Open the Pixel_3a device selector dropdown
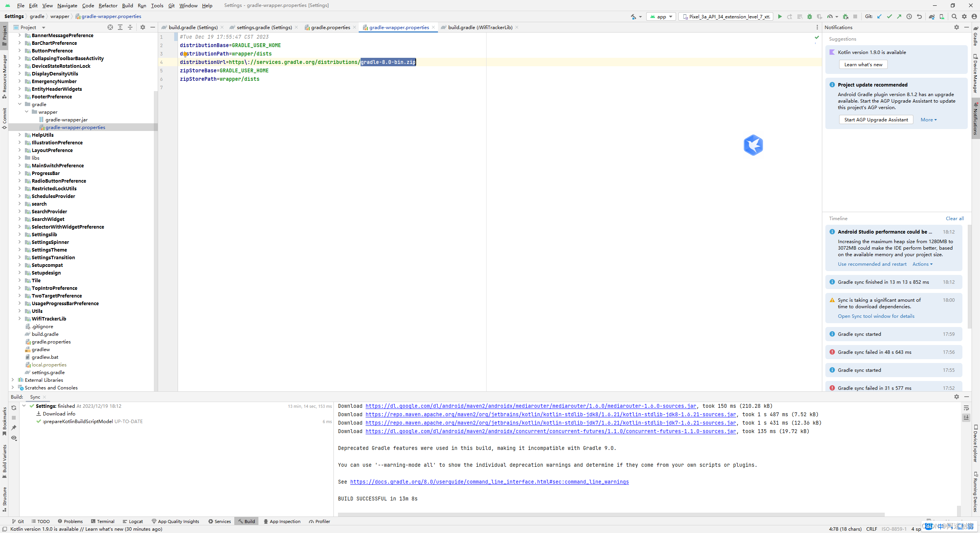This screenshot has height=533, width=980. coord(725,16)
